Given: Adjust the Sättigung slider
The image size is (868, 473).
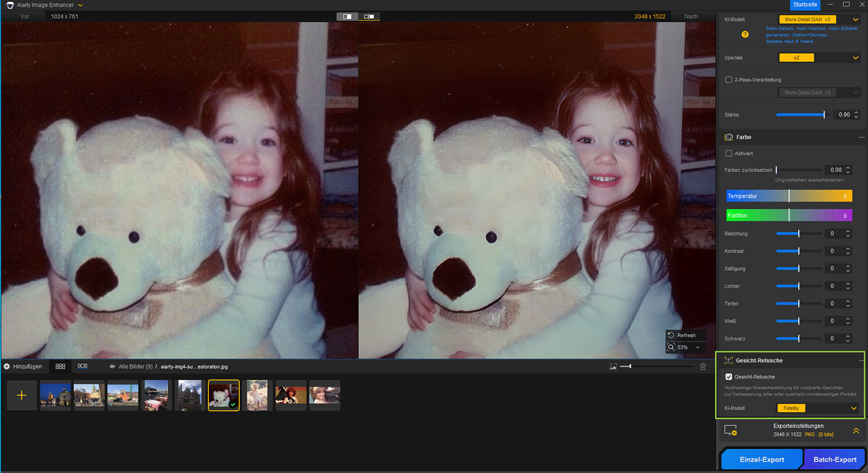Looking at the screenshot, I should tap(799, 268).
